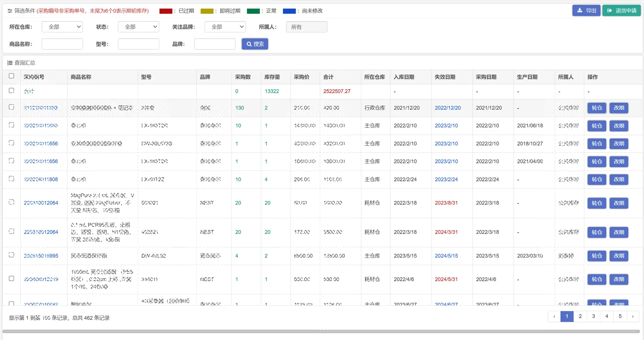Click the red 已过期 legend swatch
Image resolution: width=644 pixels, height=340 pixels.
point(165,11)
